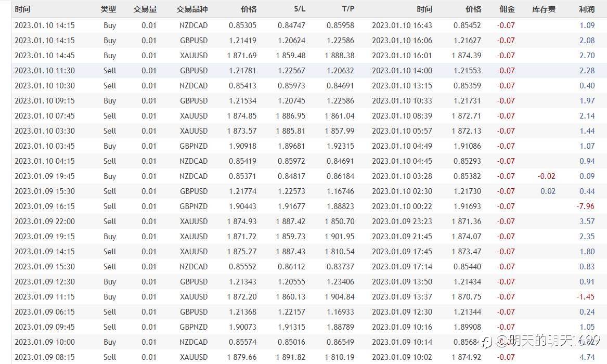Select the profit value 1.09
607x364 pixels.
[x=587, y=25]
